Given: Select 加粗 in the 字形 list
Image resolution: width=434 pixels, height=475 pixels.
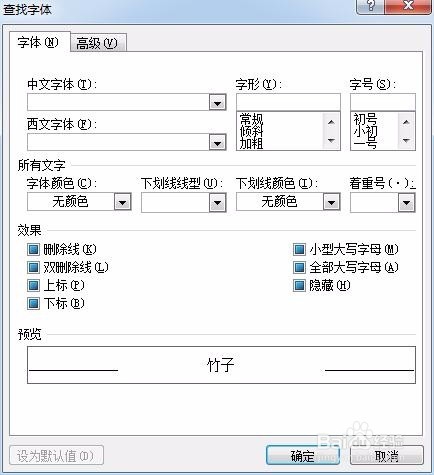Looking at the screenshot, I should click(x=251, y=144).
